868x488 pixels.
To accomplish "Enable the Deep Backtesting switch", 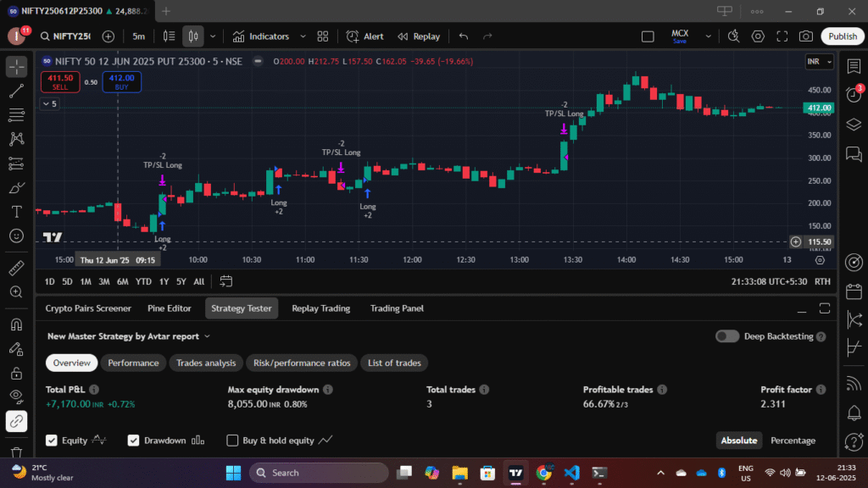I will [726, 336].
